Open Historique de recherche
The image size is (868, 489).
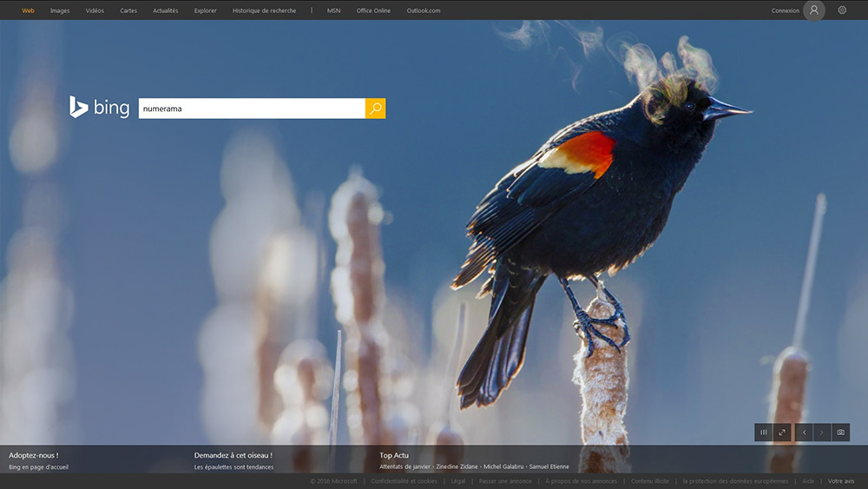(x=264, y=10)
